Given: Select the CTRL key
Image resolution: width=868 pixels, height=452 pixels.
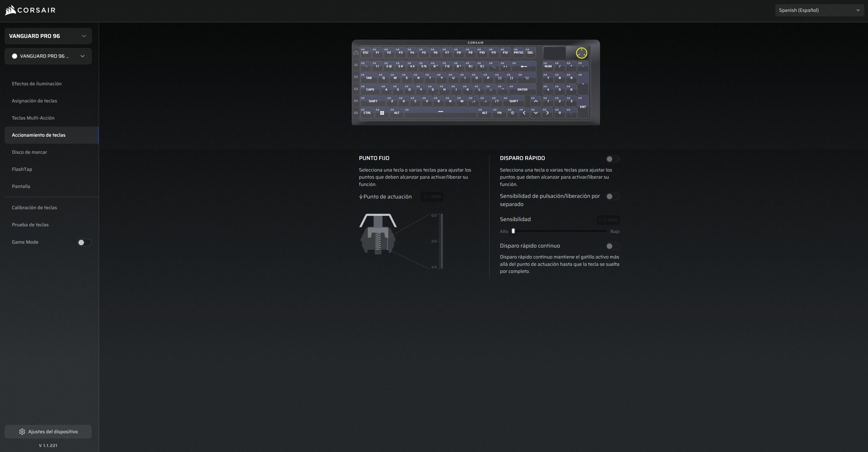Looking at the screenshot, I should [x=367, y=113].
